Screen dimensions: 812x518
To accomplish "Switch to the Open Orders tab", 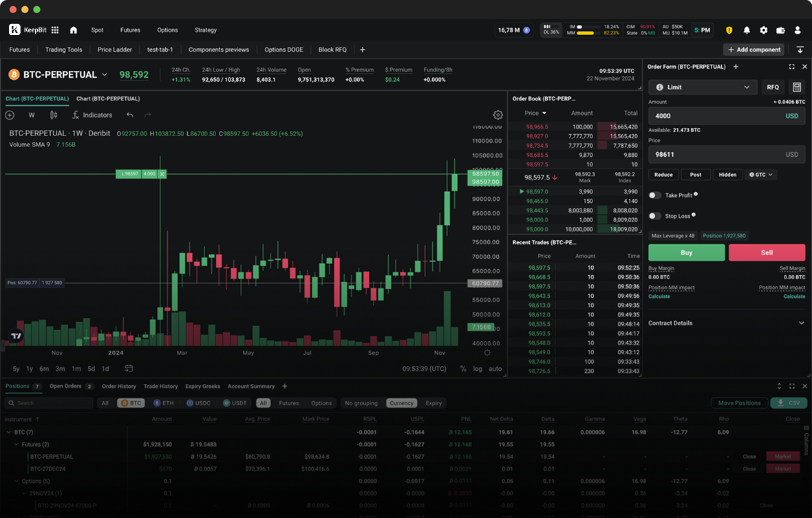I will click(x=65, y=386).
